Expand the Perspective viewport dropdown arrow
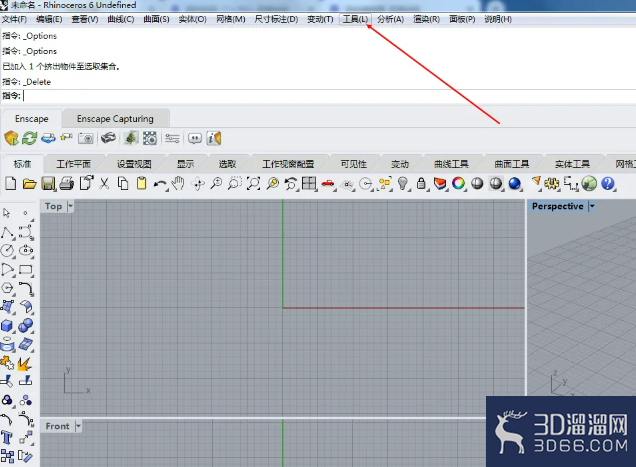The image size is (636, 467). pyautogui.click(x=592, y=206)
